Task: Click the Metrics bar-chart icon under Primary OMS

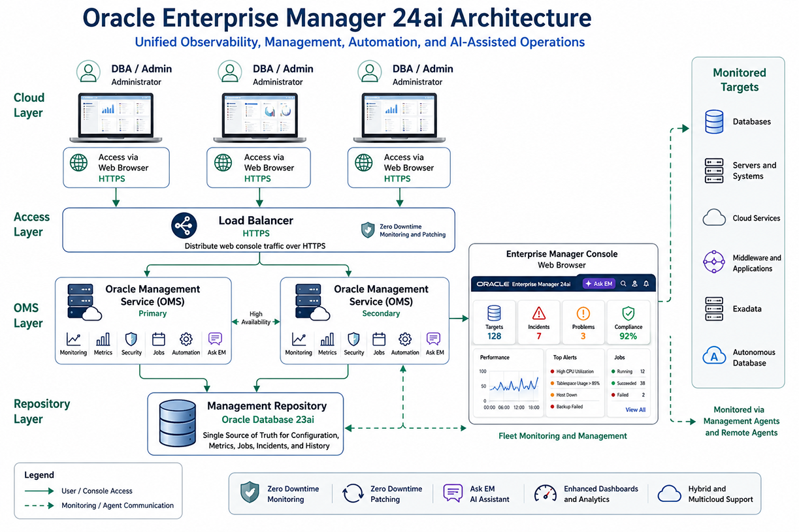Action: point(103,339)
